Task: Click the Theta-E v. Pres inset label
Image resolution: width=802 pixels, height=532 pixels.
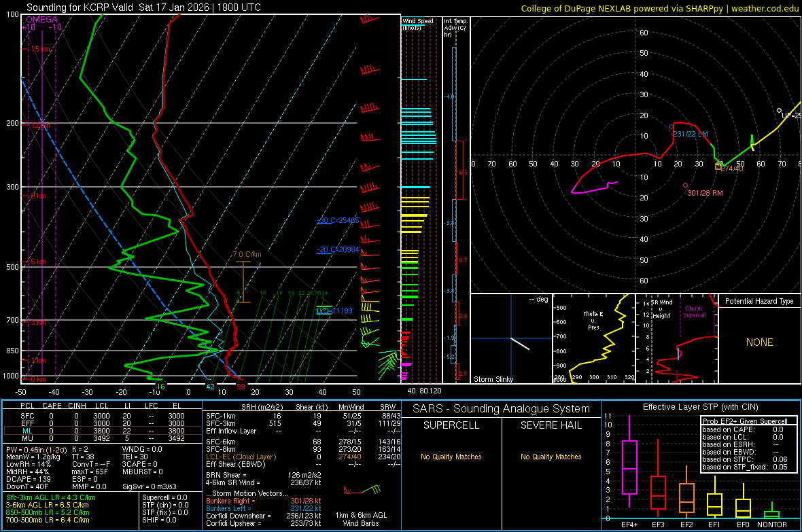Action: click(593, 320)
